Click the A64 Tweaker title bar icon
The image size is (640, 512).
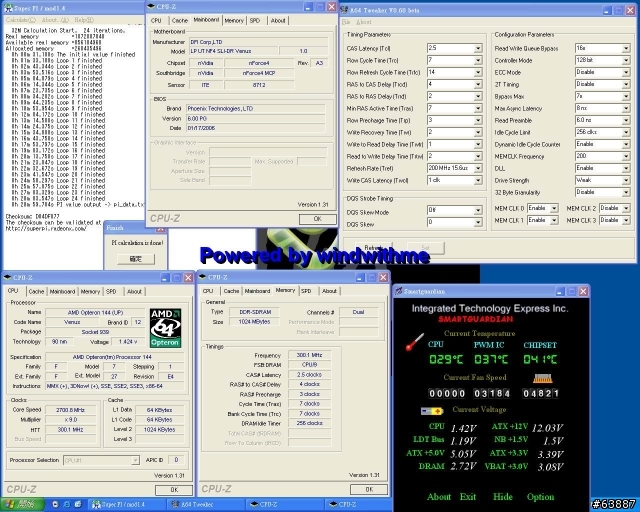pyautogui.click(x=344, y=10)
